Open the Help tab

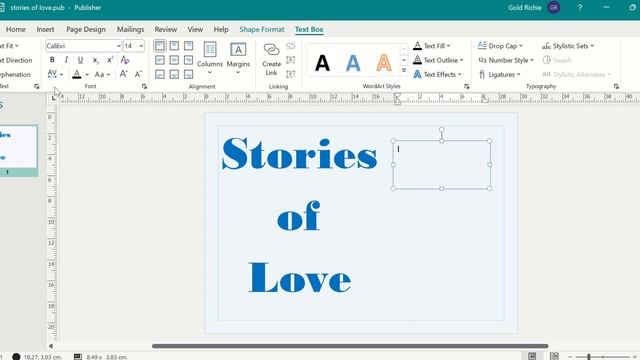coord(221,29)
